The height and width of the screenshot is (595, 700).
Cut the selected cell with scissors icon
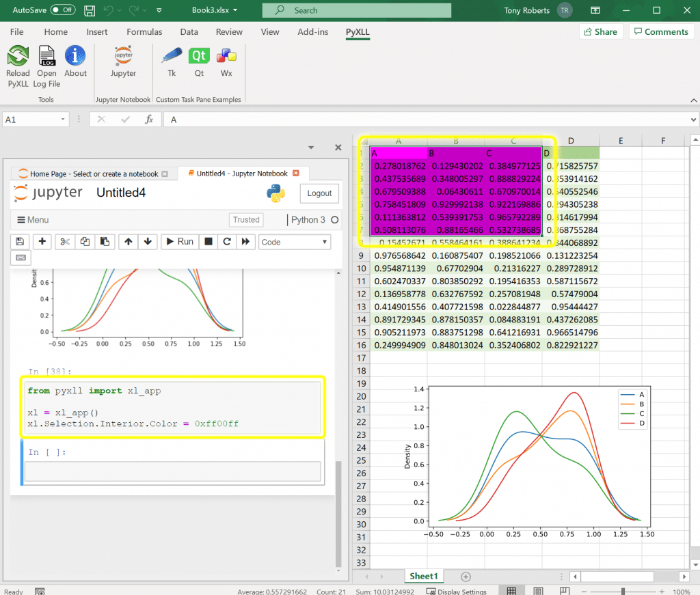[x=64, y=242]
